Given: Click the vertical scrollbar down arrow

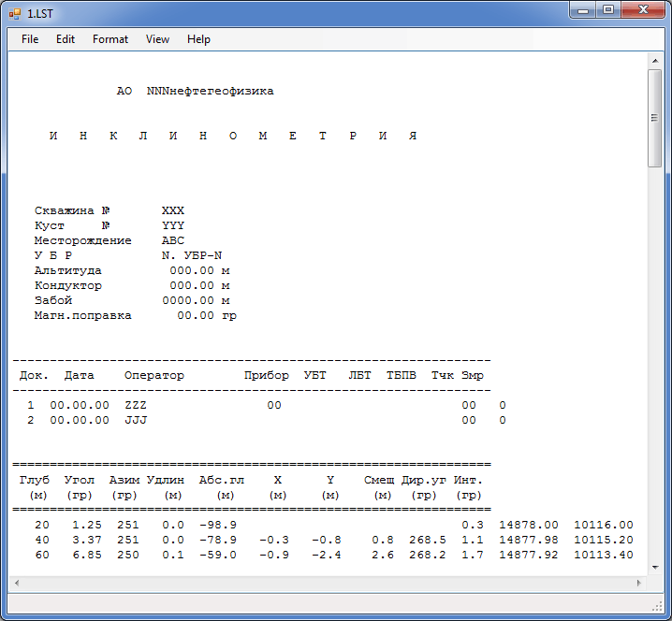Looking at the screenshot, I should (x=655, y=567).
